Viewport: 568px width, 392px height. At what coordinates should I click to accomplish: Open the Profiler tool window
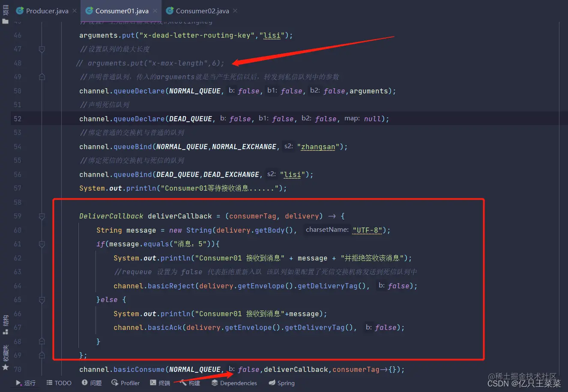(x=126, y=383)
